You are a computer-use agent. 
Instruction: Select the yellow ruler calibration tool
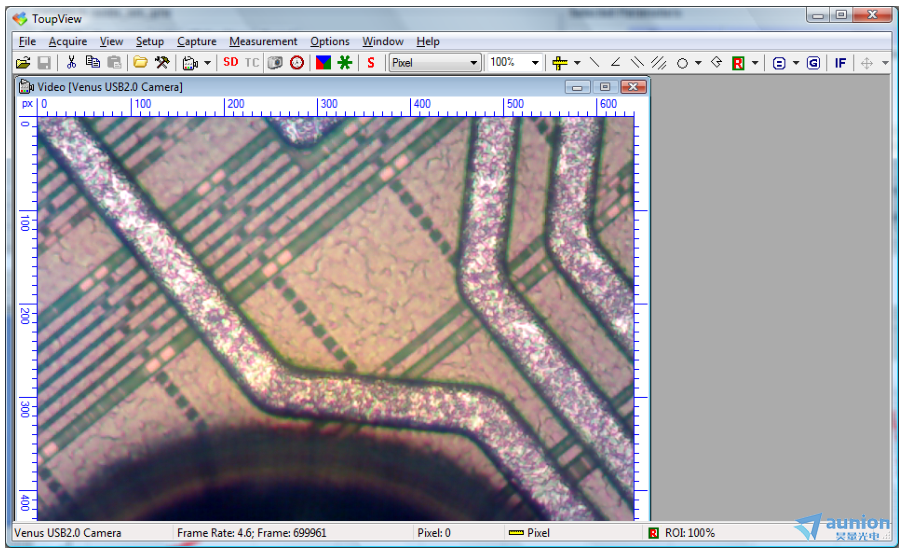pos(560,63)
